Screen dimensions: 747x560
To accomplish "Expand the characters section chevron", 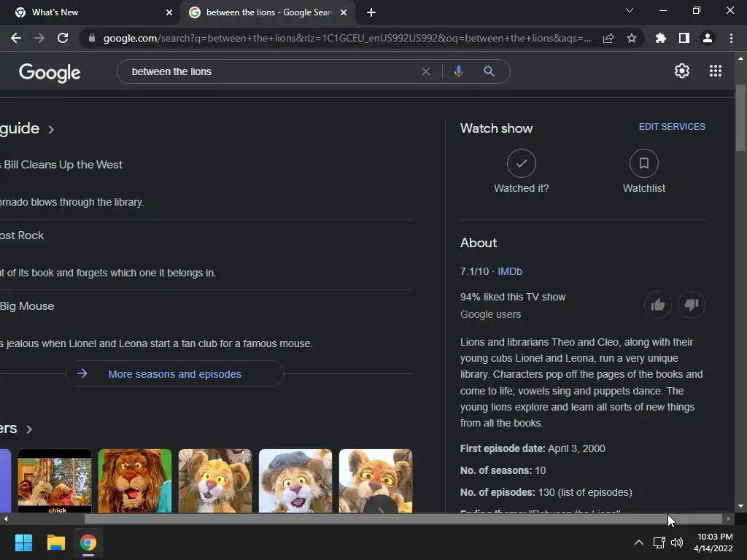I will 29,429.
